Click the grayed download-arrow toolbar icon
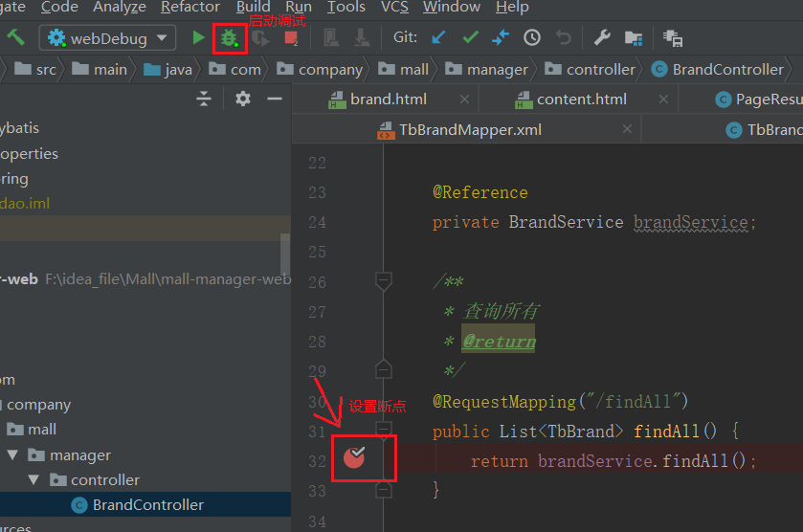 (362, 38)
